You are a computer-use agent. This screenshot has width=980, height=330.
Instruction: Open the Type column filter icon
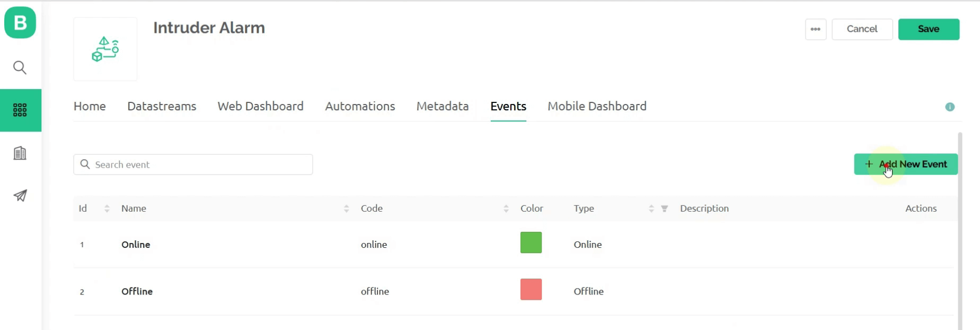(664, 209)
